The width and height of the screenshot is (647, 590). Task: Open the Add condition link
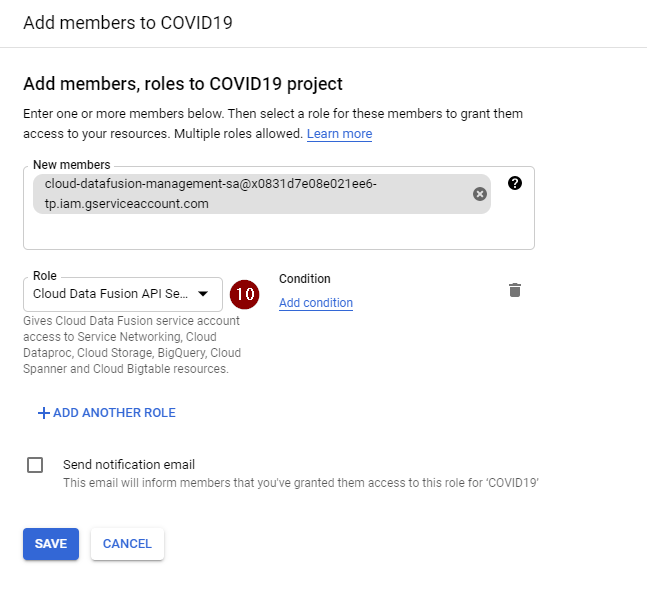click(316, 303)
